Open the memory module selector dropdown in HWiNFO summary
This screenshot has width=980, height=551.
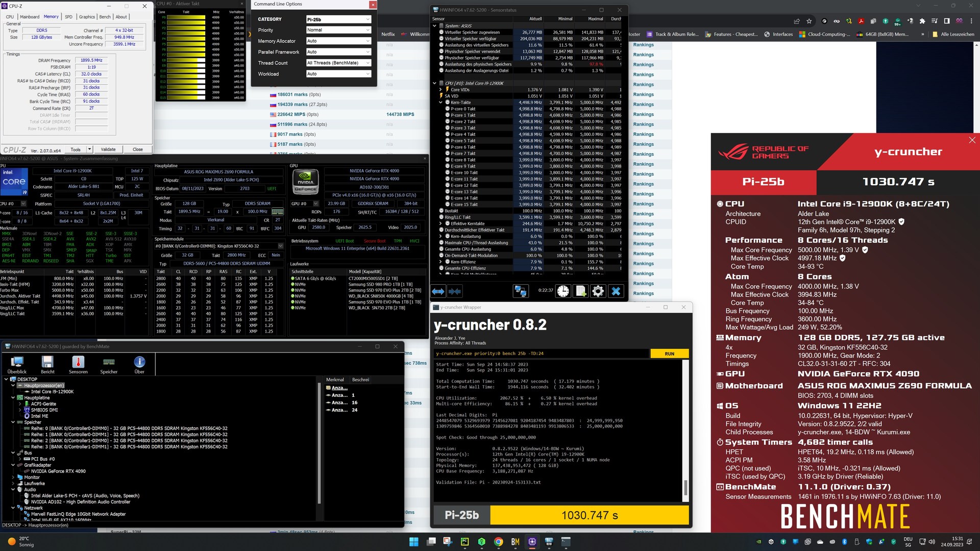[280, 246]
